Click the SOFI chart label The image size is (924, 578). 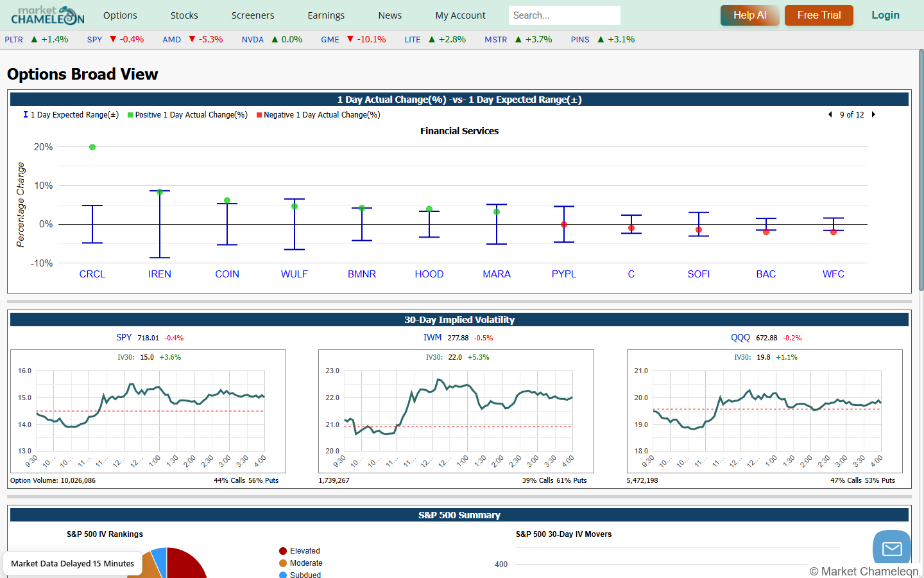pos(699,274)
